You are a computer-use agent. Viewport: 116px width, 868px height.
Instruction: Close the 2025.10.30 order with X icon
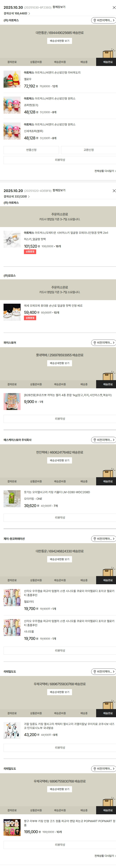point(114,7)
